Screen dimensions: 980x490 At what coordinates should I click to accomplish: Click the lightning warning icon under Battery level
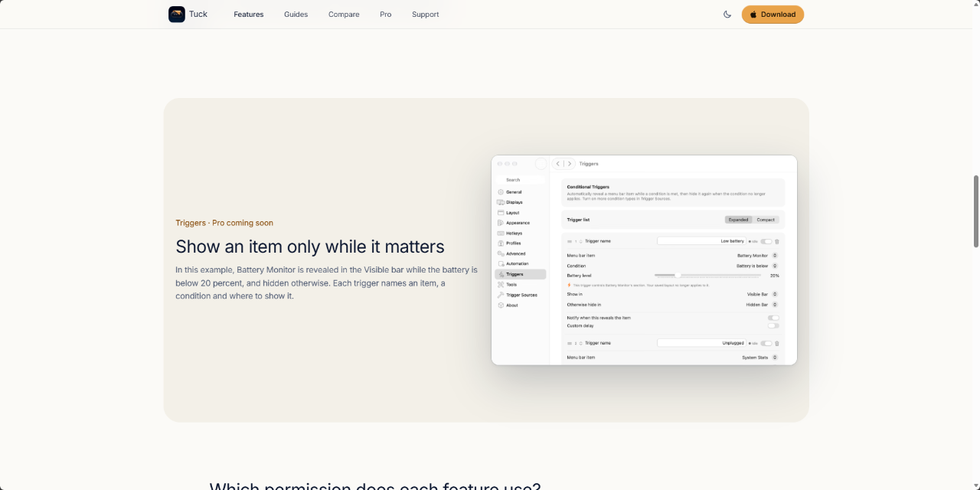pos(569,285)
